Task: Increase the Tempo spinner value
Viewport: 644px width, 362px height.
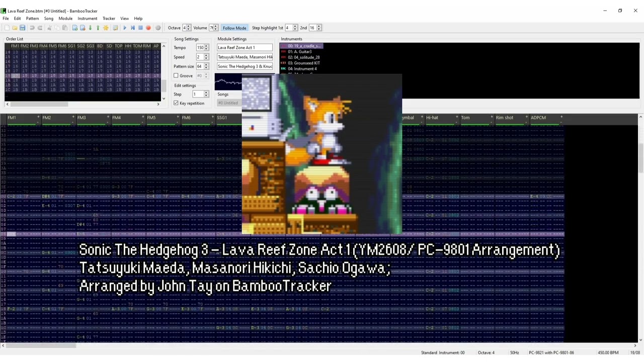Action: tap(206, 46)
